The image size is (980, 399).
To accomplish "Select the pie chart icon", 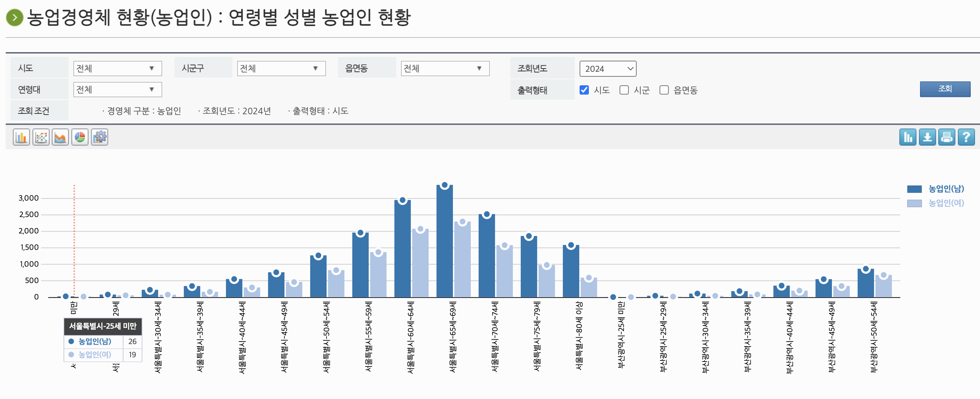I will [x=80, y=137].
